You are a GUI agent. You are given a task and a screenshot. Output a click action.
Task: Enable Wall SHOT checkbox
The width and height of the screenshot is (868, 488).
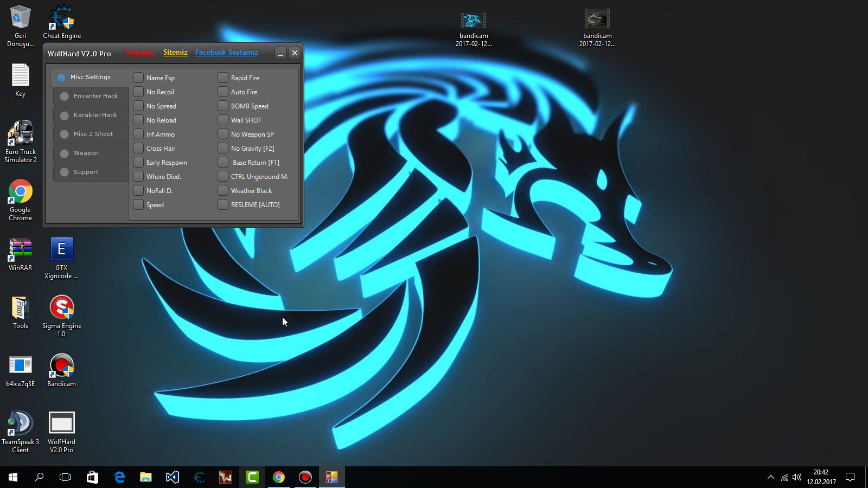223,120
